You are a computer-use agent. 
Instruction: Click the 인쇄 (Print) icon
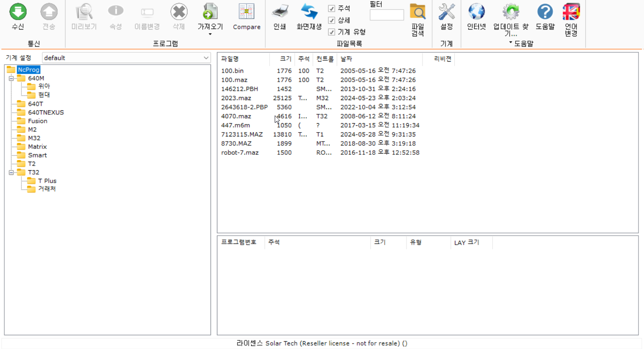click(x=280, y=12)
